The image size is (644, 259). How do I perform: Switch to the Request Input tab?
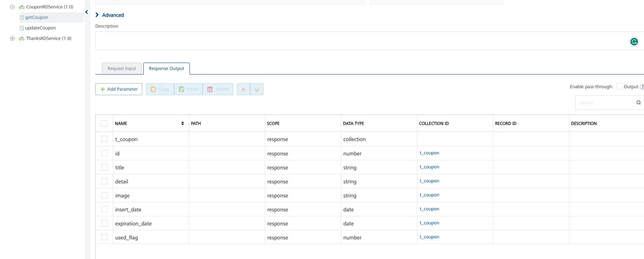(122, 69)
